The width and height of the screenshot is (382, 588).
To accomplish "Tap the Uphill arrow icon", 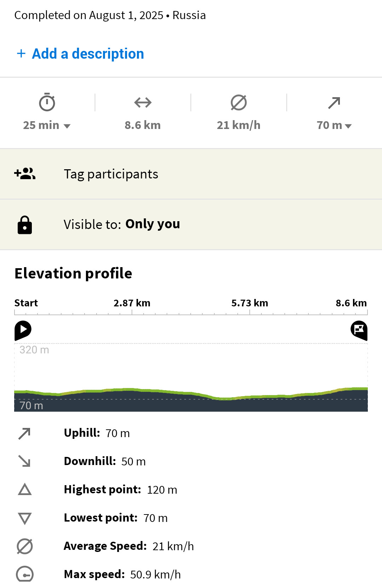I will [25, 433].
